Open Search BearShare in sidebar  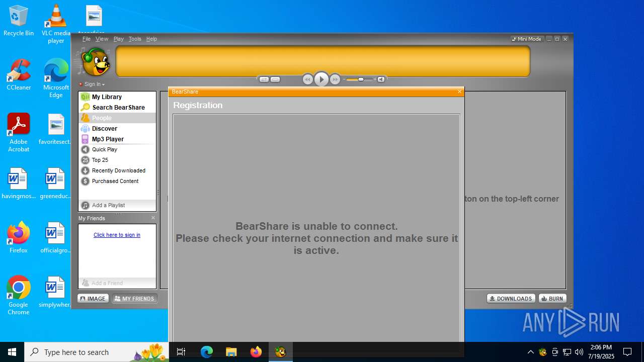point(117,107)
